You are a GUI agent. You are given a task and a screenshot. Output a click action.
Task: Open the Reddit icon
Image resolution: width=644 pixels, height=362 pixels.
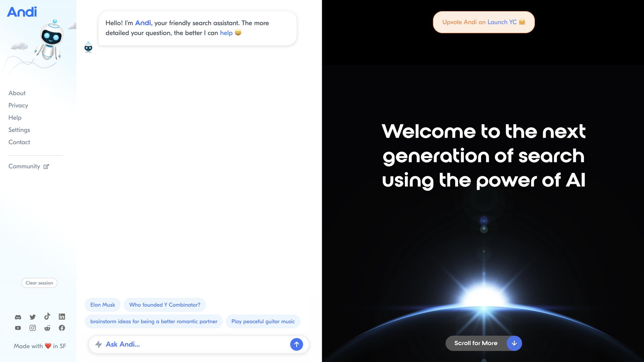(x=47, y=328)
